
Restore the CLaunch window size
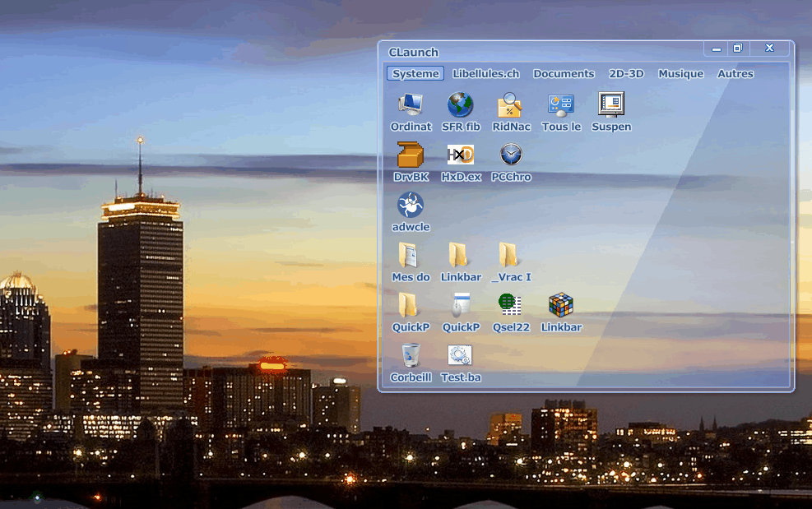[x=737, y=49]
